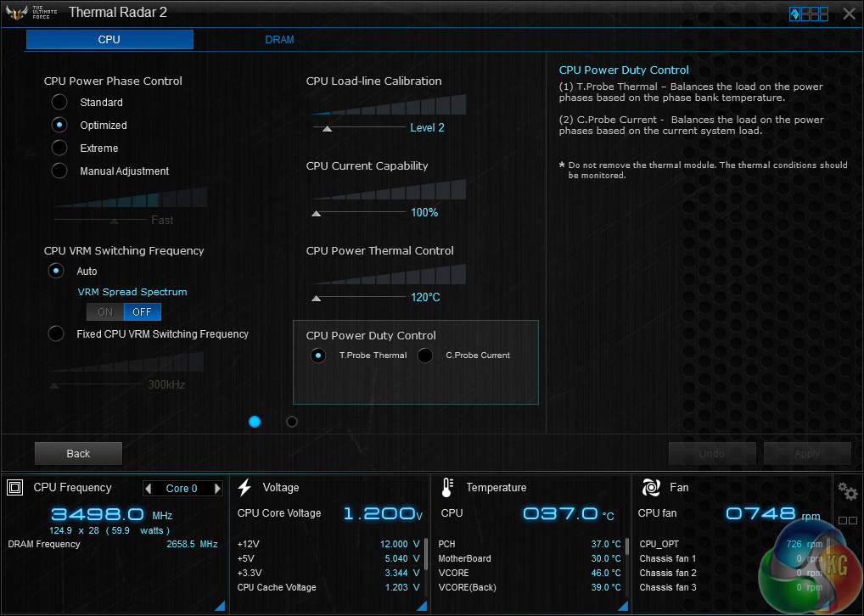Image resolution: width=864 pixels, height=616 pixels.
Task: Select Auto VRM switching frequency
Action: click(x=56, y=271)
